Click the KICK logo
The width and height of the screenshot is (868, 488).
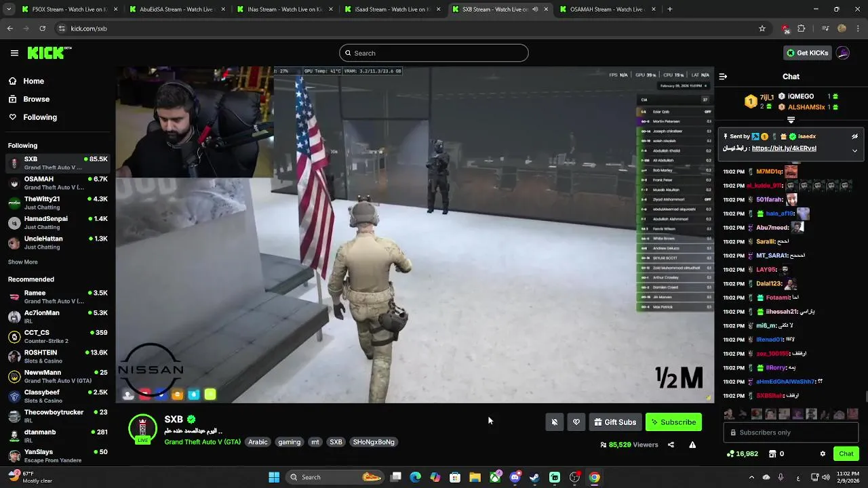click(50, 53)
